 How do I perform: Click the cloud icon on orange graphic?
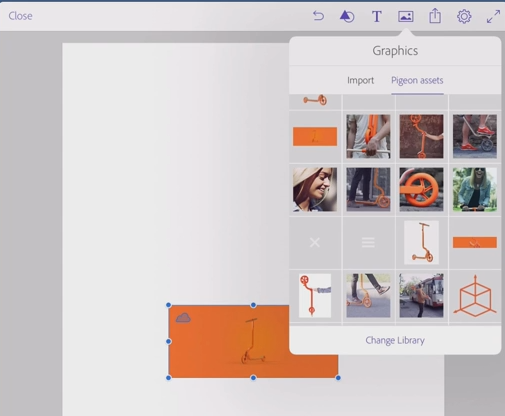(x=183, y=318)
